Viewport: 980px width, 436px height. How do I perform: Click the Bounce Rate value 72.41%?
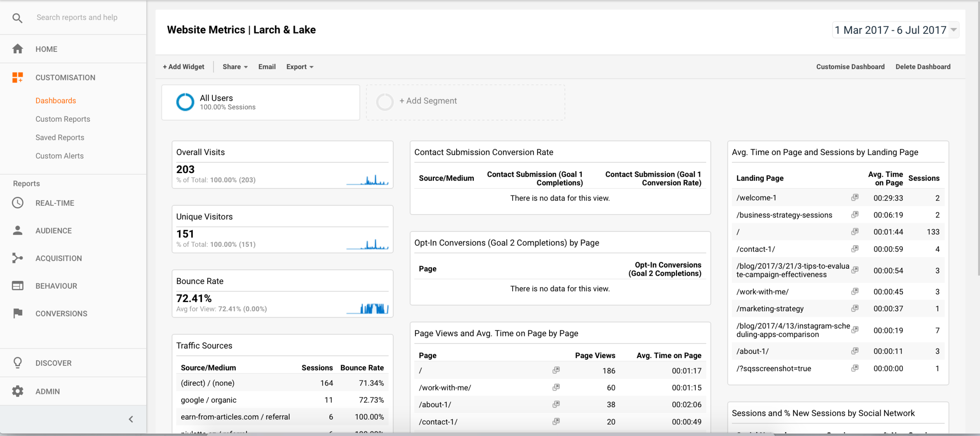[x=194, y=298]
